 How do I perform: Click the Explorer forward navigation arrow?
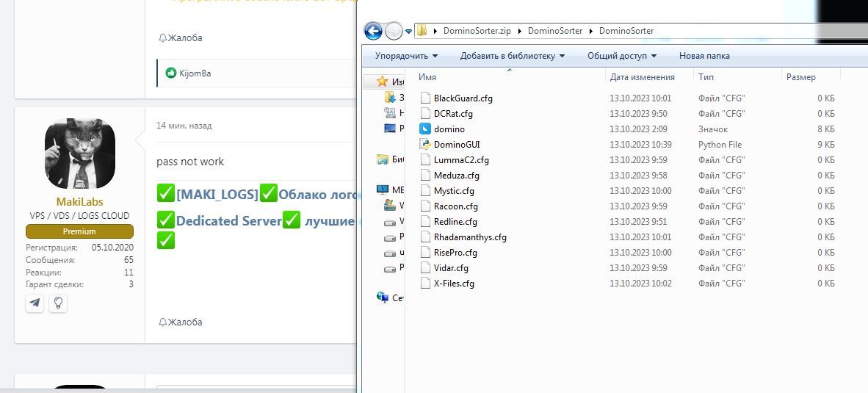(x=393, y=31)
